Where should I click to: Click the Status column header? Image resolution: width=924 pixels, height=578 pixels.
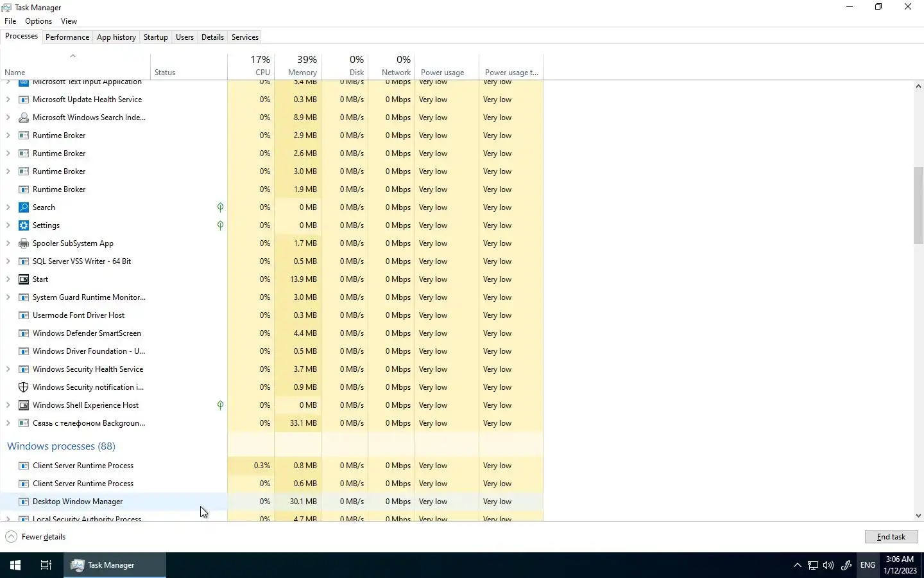pos(189,66)
